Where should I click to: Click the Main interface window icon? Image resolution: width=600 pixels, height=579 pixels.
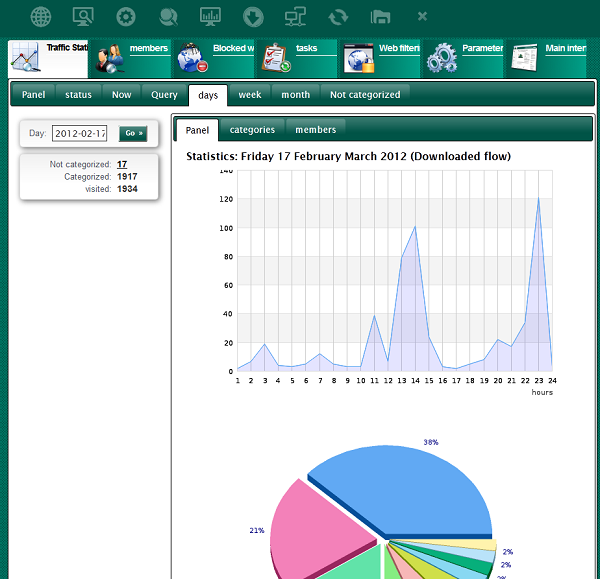(525, 58)
